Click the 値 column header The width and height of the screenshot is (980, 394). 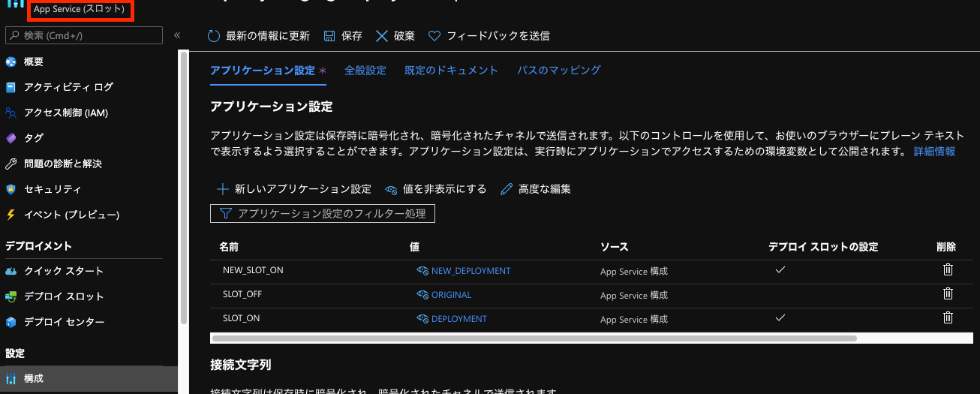pyautogui.click(x=414, y=247)
